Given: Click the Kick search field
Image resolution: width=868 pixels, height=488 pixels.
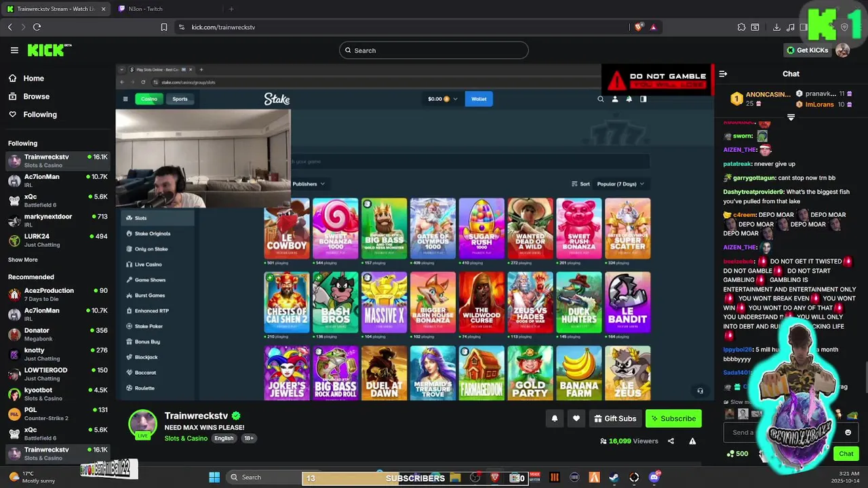Looking at the screenshot, I should tap(434, 50).
